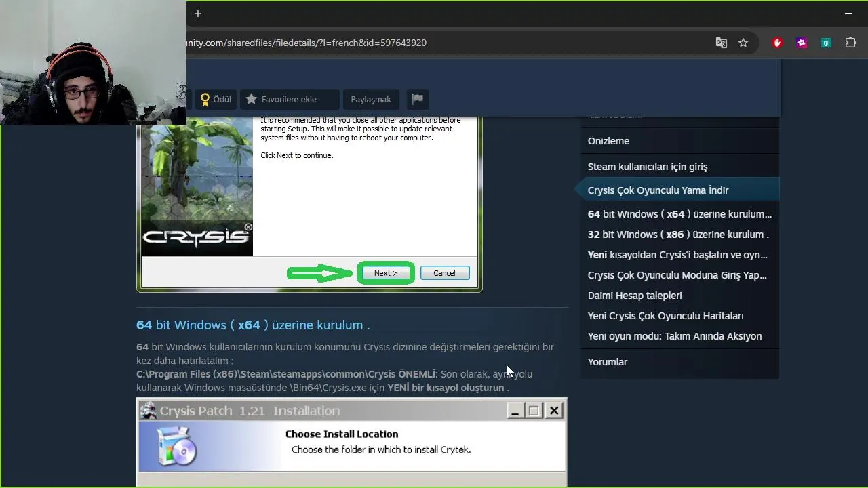Click the Ödül award button
The image size is (868, 488).
coord(215,99)
